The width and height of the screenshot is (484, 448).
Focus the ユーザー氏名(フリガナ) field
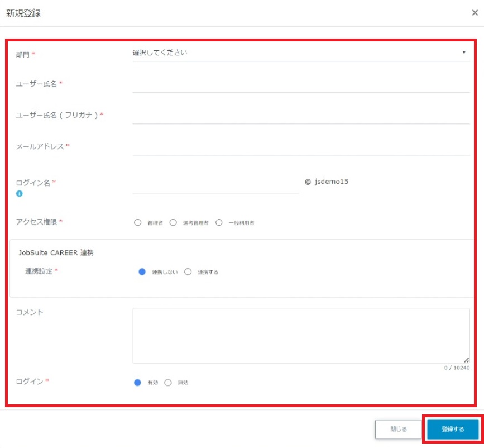point(301,116)
